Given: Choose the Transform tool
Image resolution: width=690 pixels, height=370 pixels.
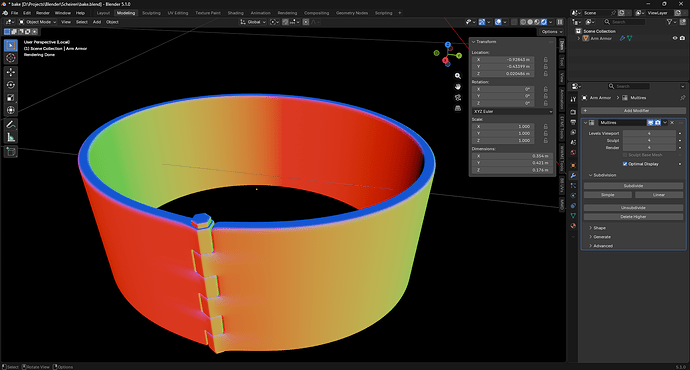Looking at the screenshot, I should pyautogui.click(x=11, y=110).
